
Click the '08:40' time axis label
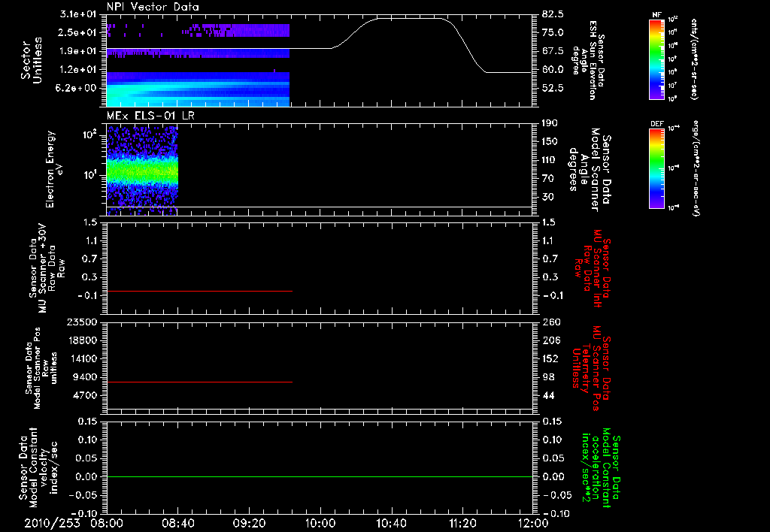point(177,524)
